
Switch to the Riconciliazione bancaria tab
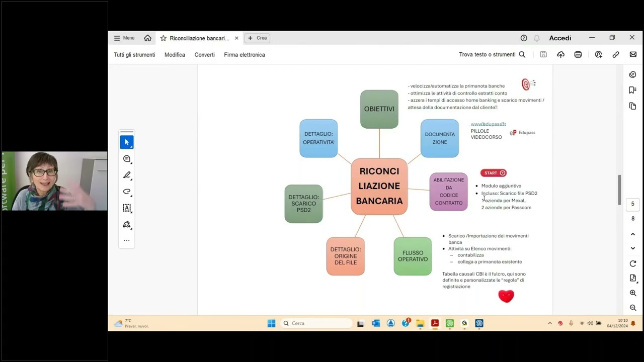[x=199, y=38]
